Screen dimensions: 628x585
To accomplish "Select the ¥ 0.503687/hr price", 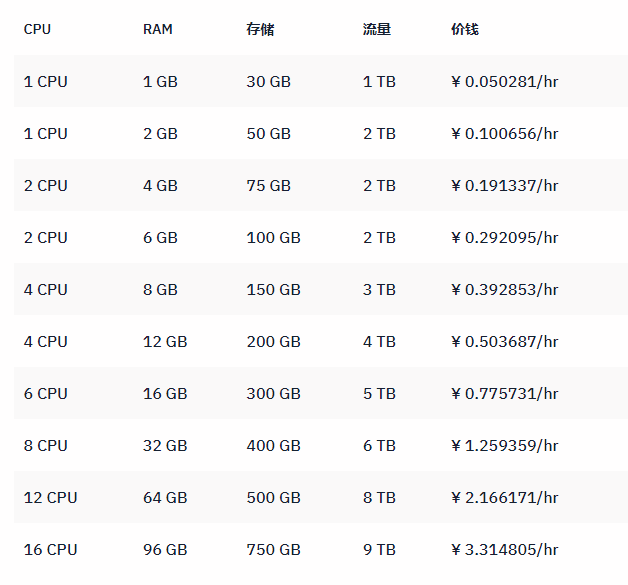I will point(505,342).
